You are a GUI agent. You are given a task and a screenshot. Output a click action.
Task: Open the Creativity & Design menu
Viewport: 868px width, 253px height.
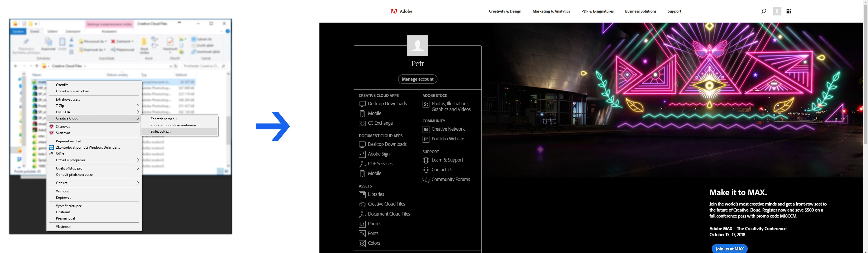[x=505, y=11]
